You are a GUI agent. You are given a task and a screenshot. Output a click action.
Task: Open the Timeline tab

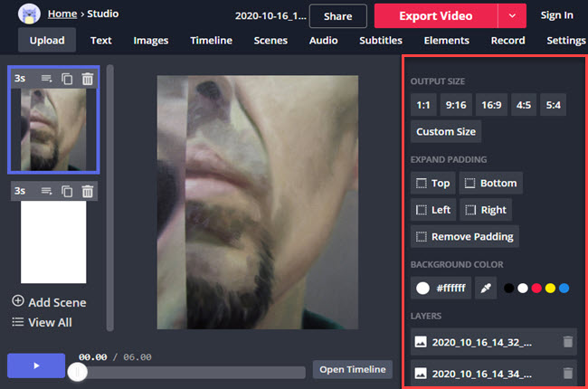(x=211, y=41)
